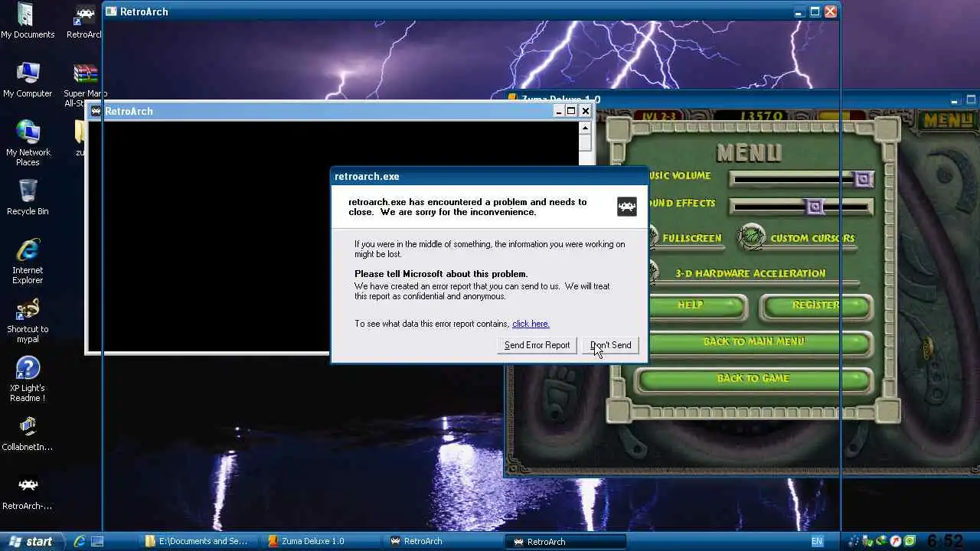This screenshot has height=551, width=980.
Task: Click the Sound Effects slider handle
Action: point(815,207)
